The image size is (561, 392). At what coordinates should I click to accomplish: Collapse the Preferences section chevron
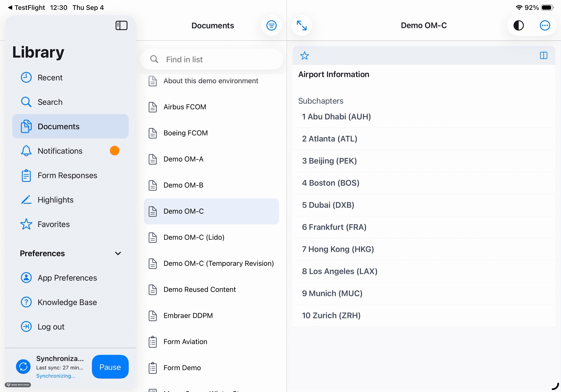118,253
